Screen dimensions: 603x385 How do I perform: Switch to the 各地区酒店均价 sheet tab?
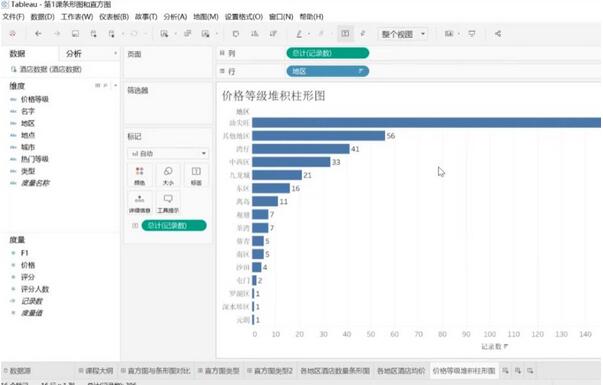401,371
